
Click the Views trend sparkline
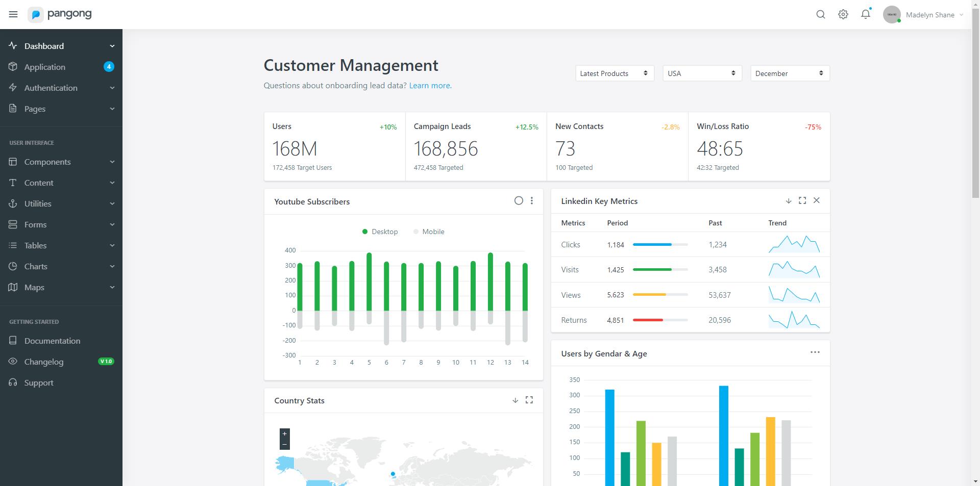(794, 295)
